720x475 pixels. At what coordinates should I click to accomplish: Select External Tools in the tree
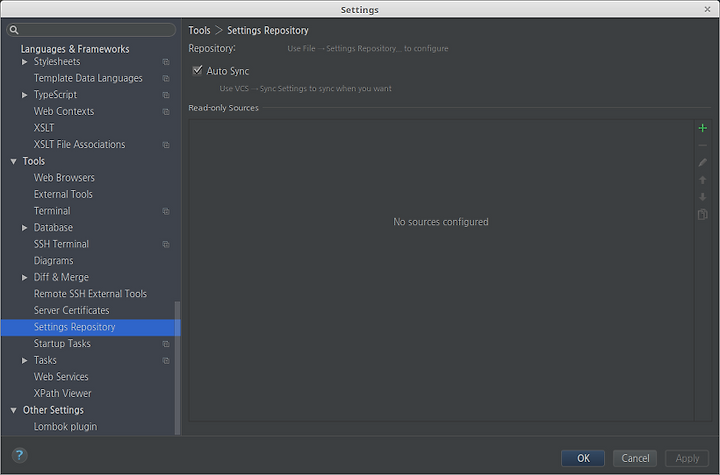pos(63,194)
